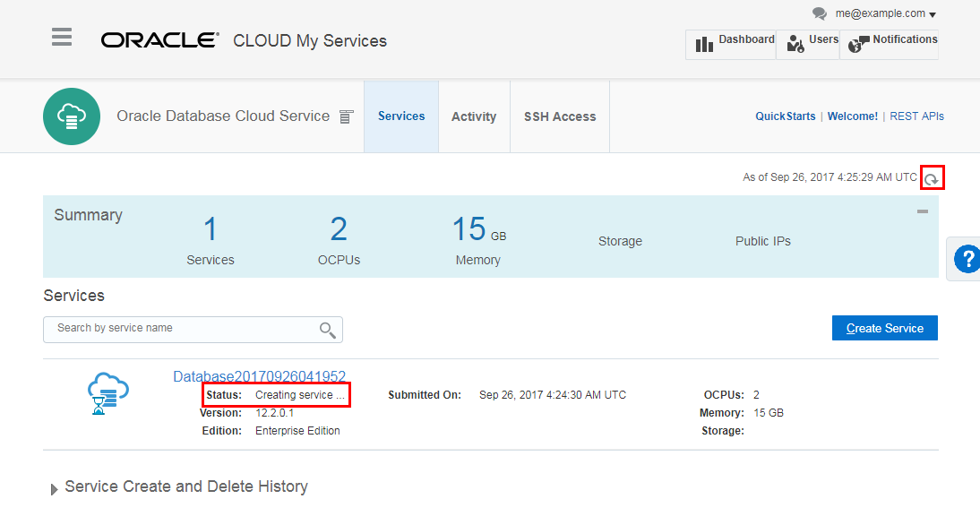Click the Users button
Screen dimensions: 980x525
point(808,43)
